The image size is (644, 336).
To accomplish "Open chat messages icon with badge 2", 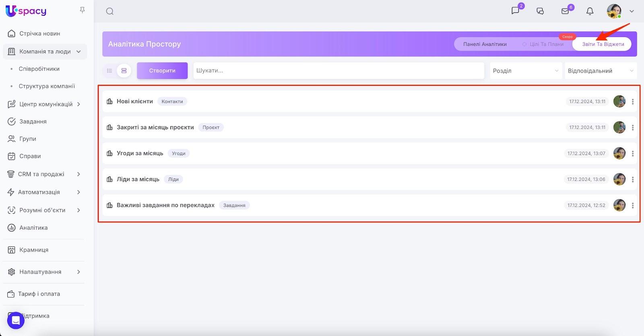I will [516, 11].
